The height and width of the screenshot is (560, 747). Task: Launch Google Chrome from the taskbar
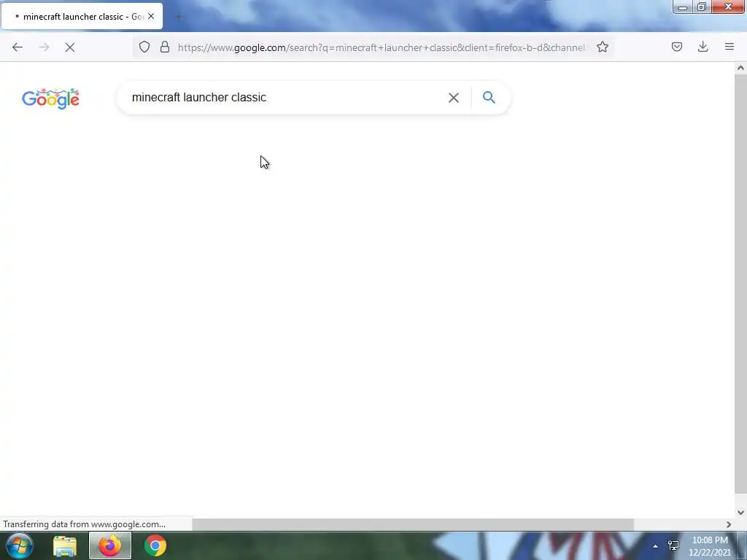(155, 545)
